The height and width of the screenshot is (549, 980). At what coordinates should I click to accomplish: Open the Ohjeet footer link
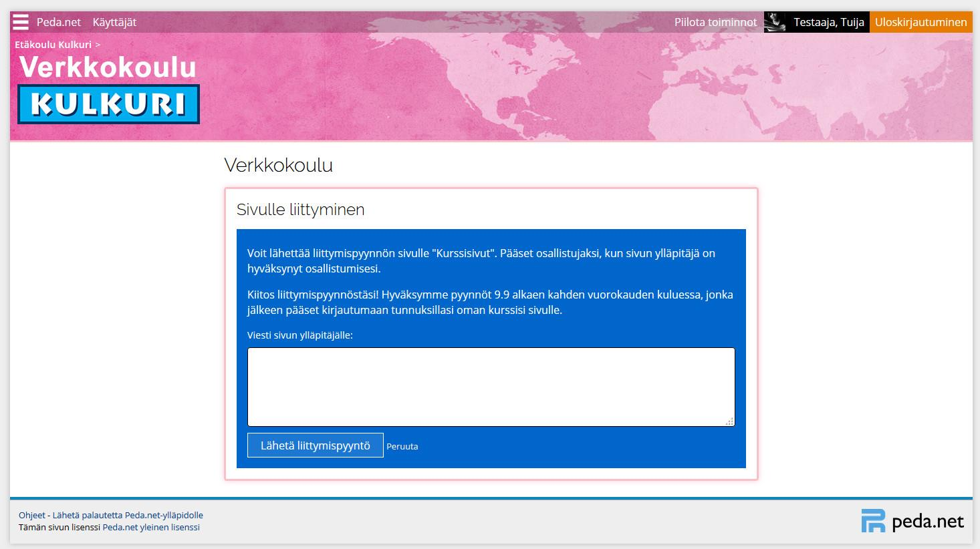point(32,516)
